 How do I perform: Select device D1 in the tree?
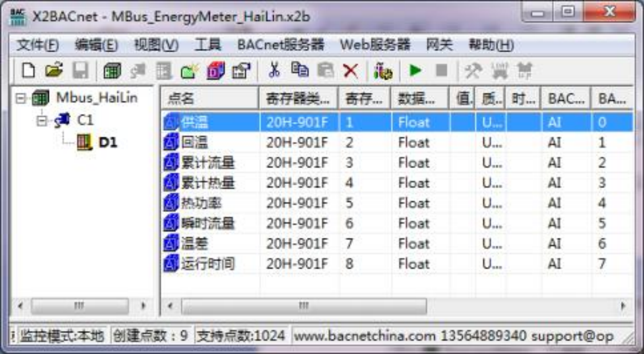coord(108,143)
